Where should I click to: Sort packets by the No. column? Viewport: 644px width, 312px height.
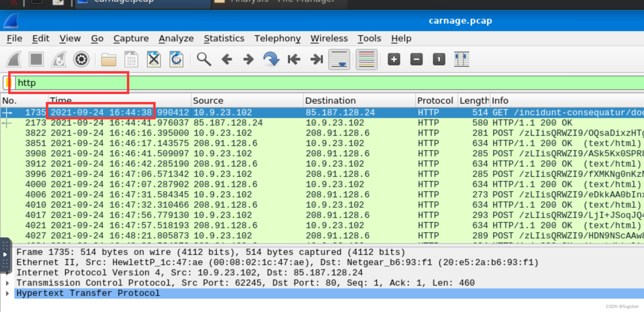coord(24,101)
